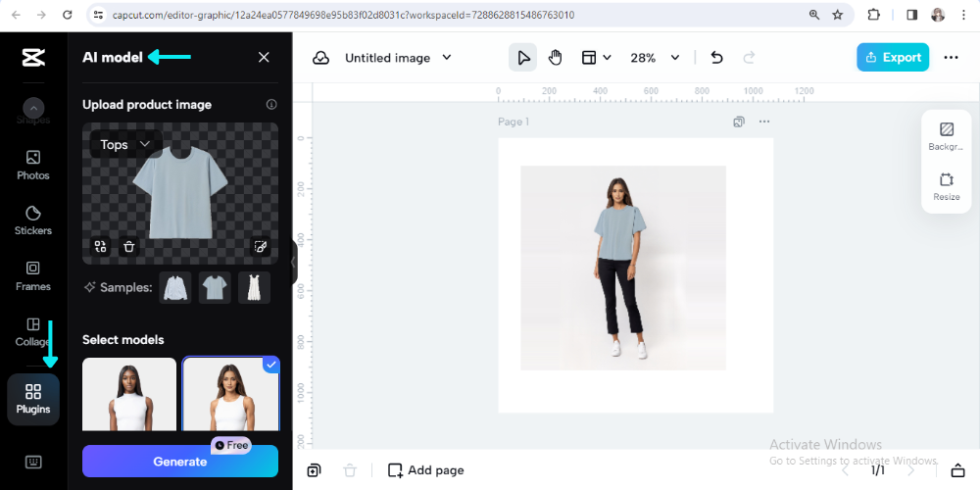Open the layout options dropdown
The width and height of the screenshot is (980, 490).
(x=596, y=58)
